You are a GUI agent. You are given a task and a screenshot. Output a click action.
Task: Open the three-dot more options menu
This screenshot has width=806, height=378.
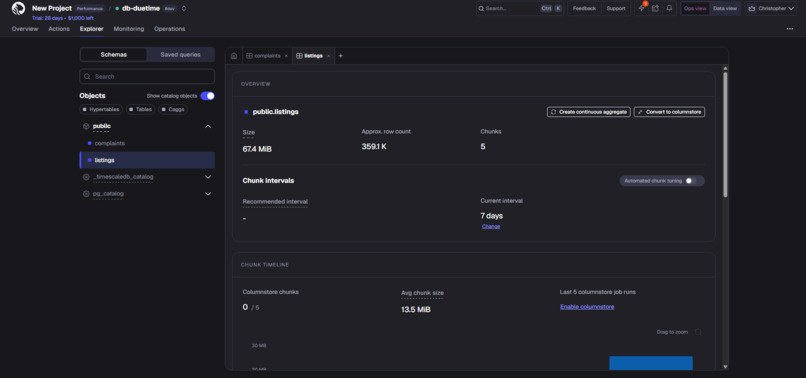790,29
